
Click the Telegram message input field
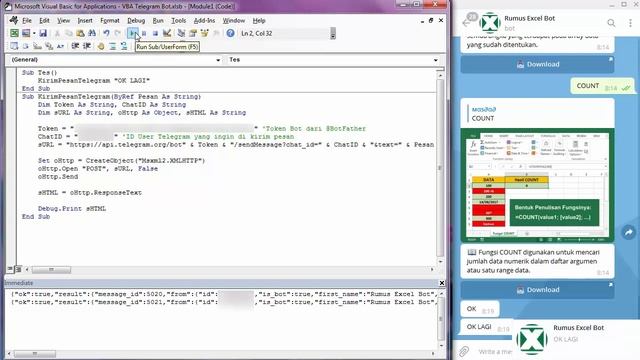495,351
